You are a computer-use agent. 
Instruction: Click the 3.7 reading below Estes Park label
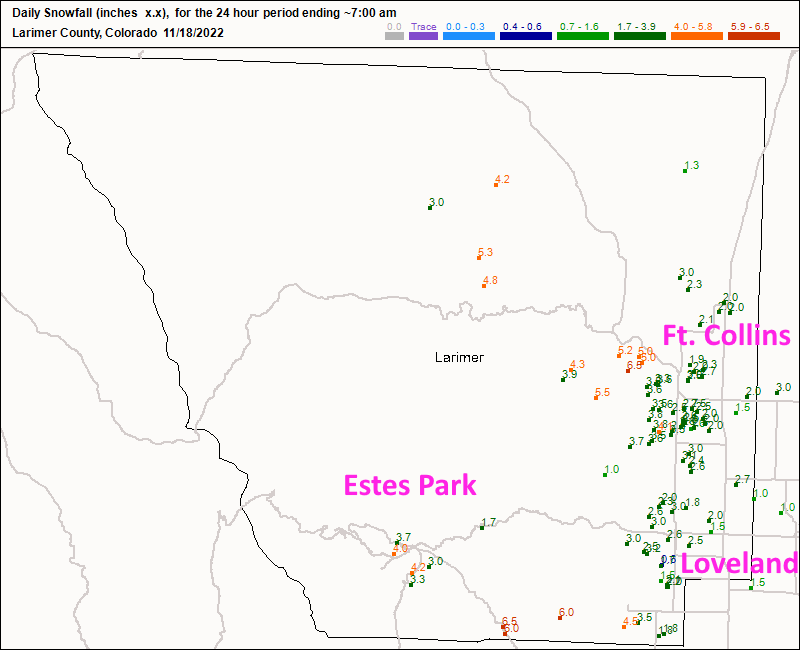[x=404, y=537]
